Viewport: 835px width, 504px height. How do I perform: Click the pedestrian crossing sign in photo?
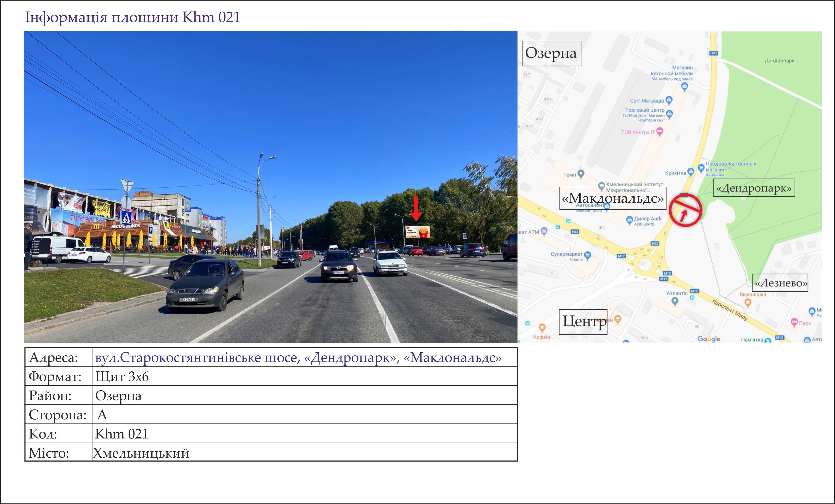coord(126,217)
